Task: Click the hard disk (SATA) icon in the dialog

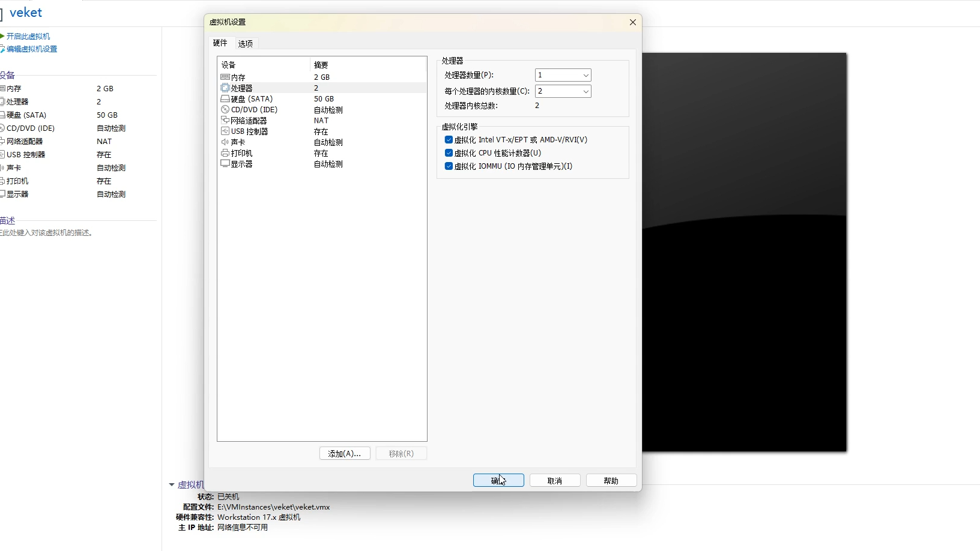Action: 225,98
